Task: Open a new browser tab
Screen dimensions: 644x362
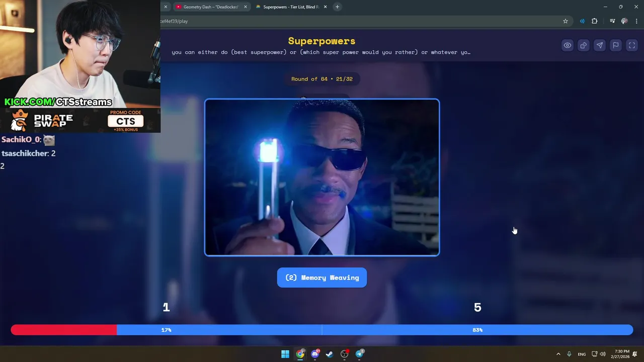Action: point(337,7)
